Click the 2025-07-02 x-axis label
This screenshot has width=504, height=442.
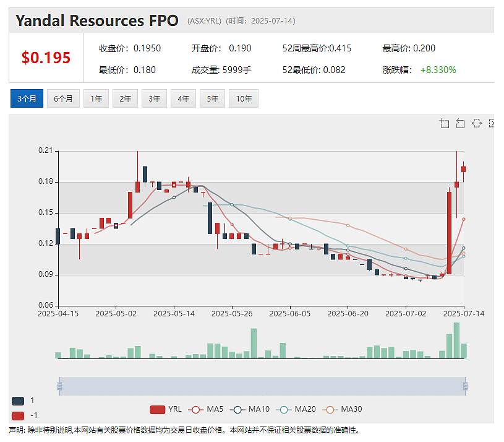(x=406, y=314)
